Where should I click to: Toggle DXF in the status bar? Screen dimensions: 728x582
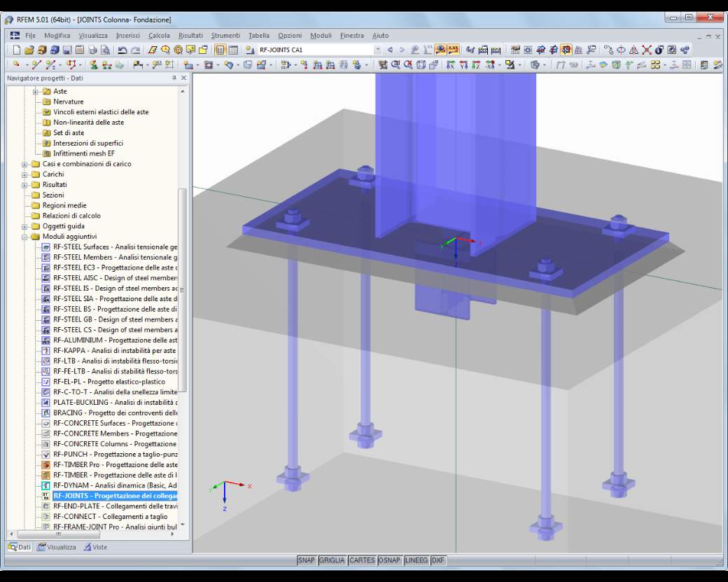(x=437, y=560)
